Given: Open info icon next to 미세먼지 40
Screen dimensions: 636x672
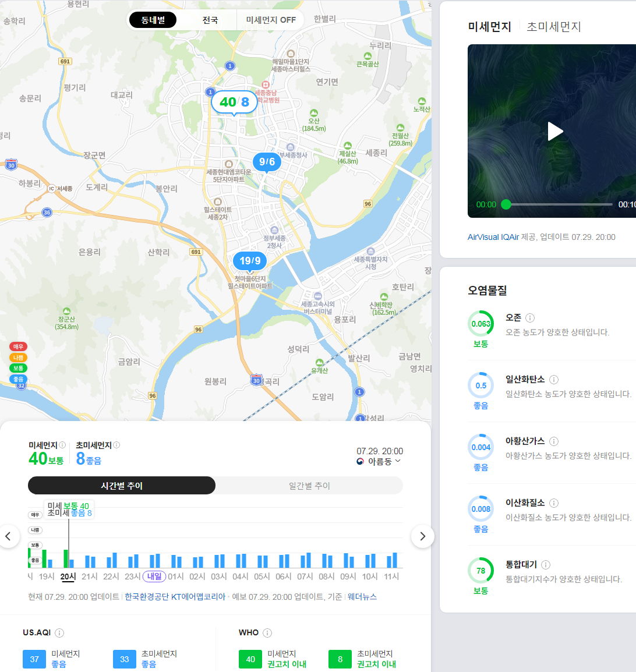Looking at the screenshot, I should (x=62, y=445).
